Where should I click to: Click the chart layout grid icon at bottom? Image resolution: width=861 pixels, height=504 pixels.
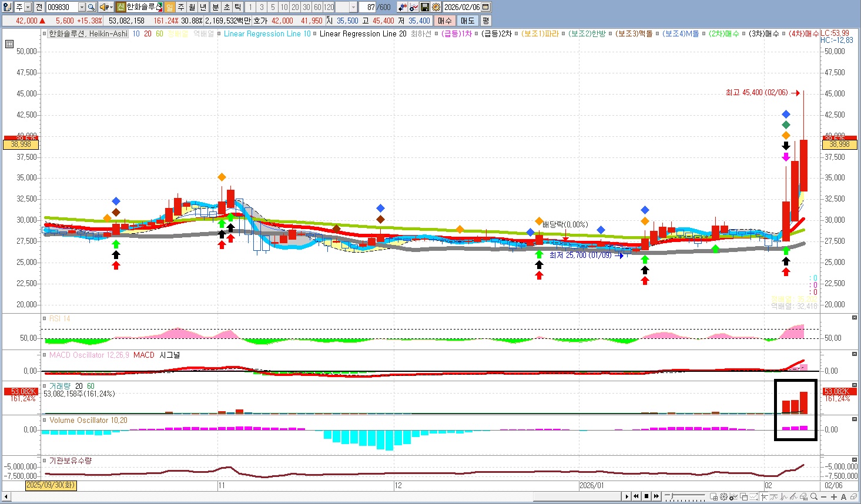(x=713, y=497)
